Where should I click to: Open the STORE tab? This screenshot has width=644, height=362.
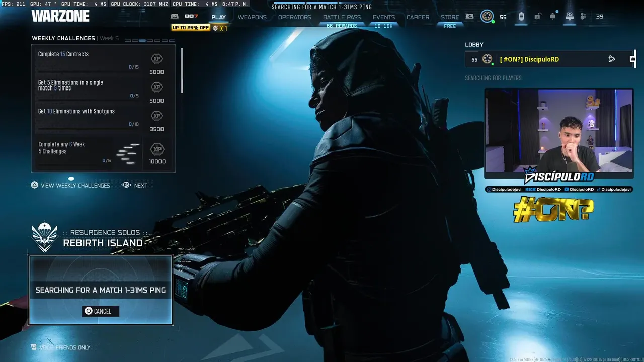pos(450,17)
